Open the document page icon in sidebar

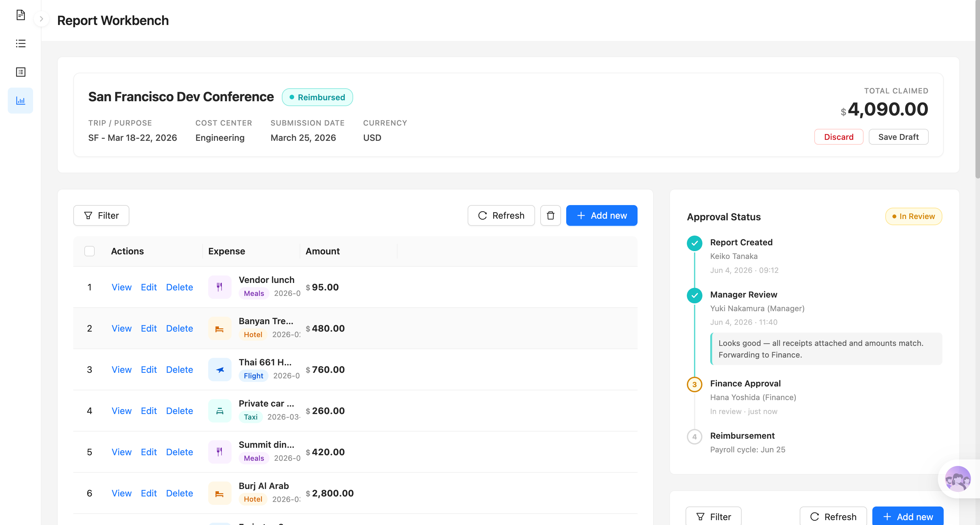tap(20, 15)
